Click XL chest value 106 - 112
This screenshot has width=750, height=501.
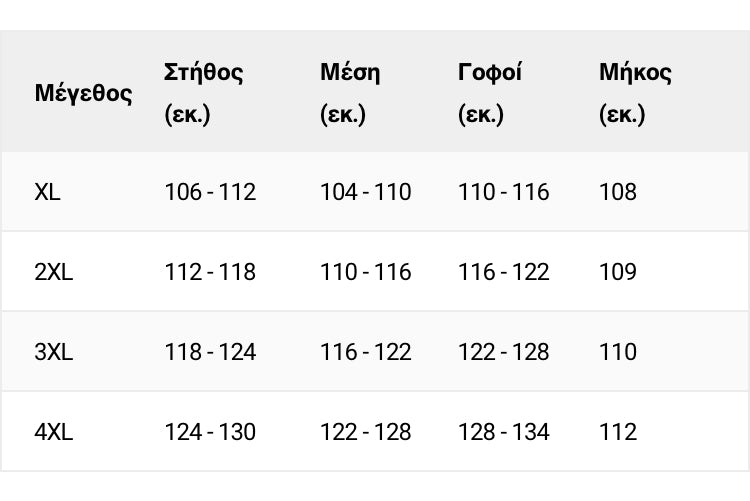click(x=210, y=192)
